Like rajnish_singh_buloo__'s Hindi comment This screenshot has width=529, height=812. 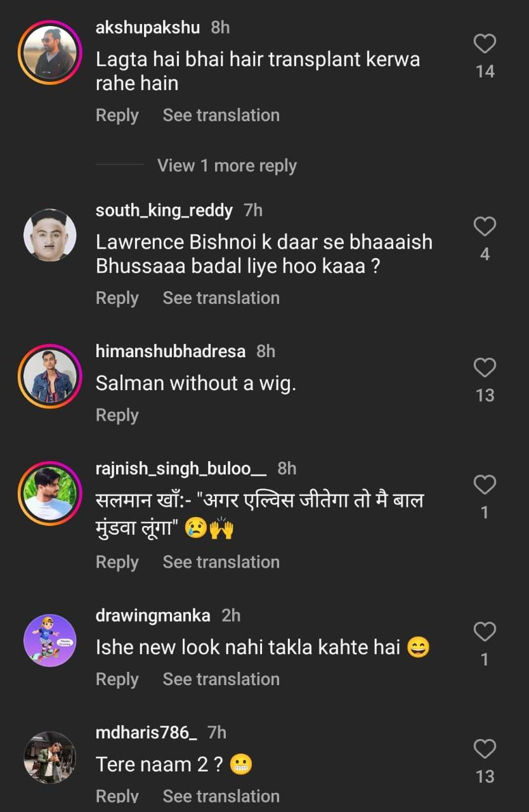(485, 485)
